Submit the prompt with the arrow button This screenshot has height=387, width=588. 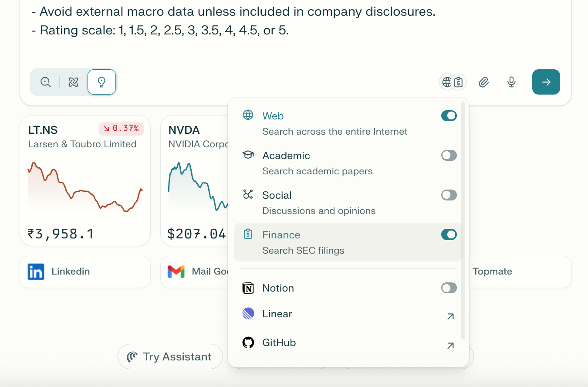pos(546,82)
